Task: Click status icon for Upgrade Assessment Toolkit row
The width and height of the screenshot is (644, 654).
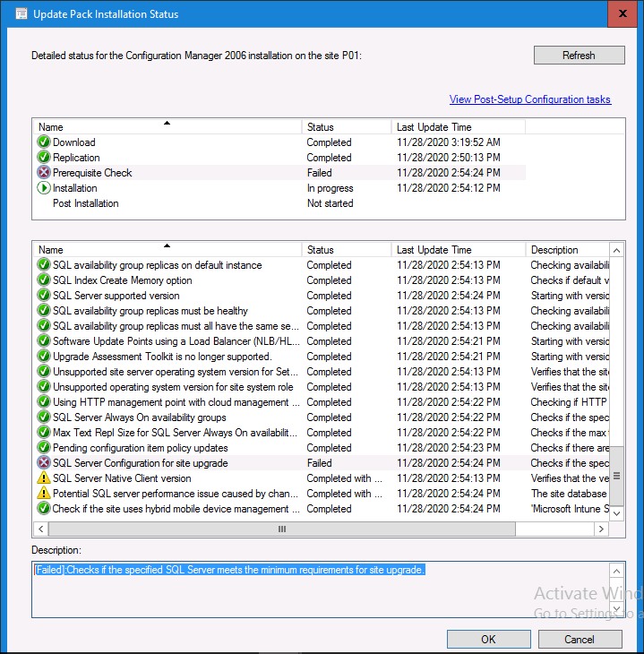Action: click(43, 357)
